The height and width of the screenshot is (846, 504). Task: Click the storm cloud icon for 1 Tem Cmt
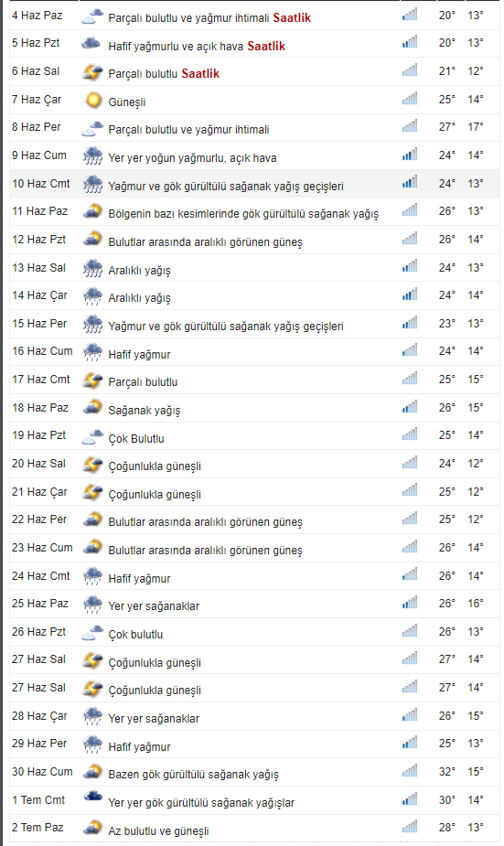[92, 797]
